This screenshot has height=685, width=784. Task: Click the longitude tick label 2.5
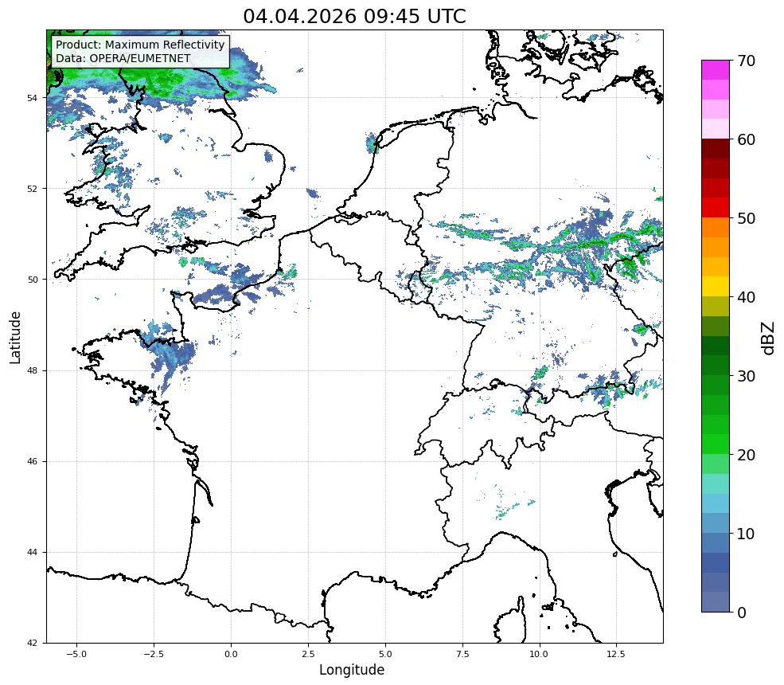pyautogui.click(x=308, y=654)
